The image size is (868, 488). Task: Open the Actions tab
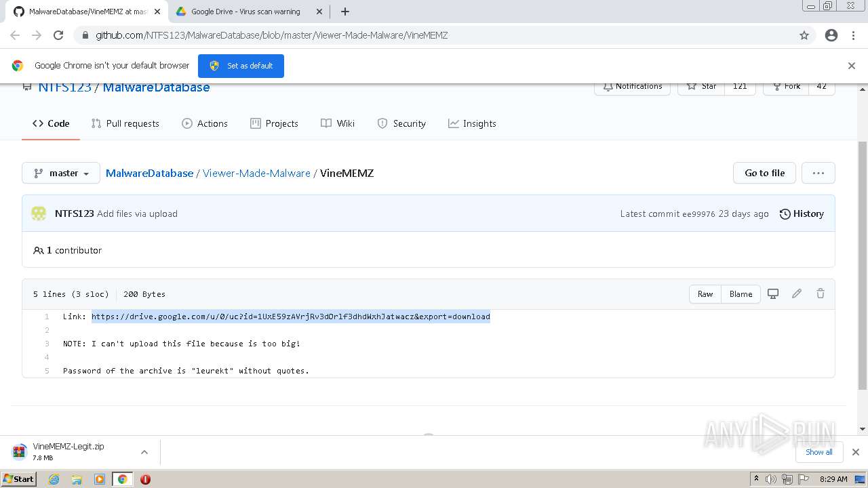click(205, 123)
